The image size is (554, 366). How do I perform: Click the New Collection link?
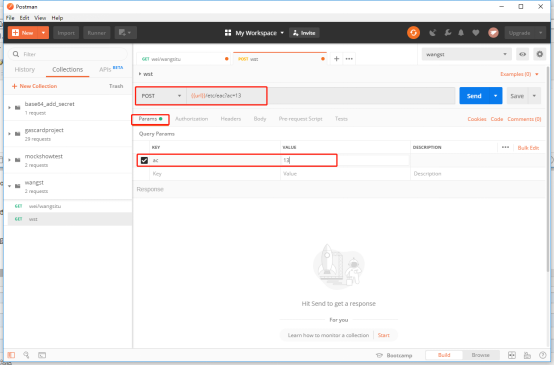click(x=34, y=86)
